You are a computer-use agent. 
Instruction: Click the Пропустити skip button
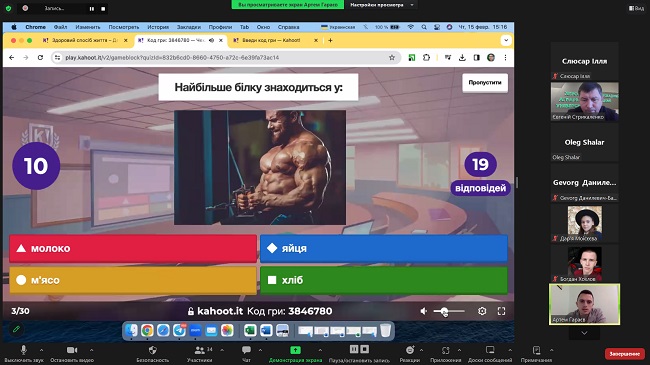click(485, 83)
